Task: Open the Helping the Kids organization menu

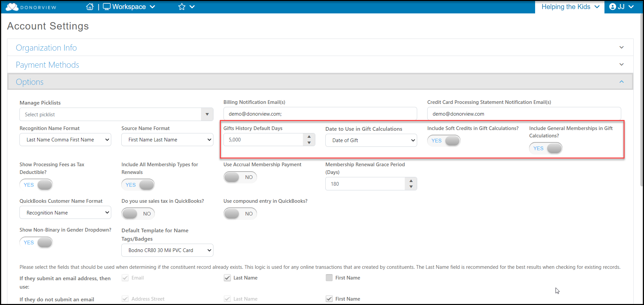Action: tap(570, 7)
